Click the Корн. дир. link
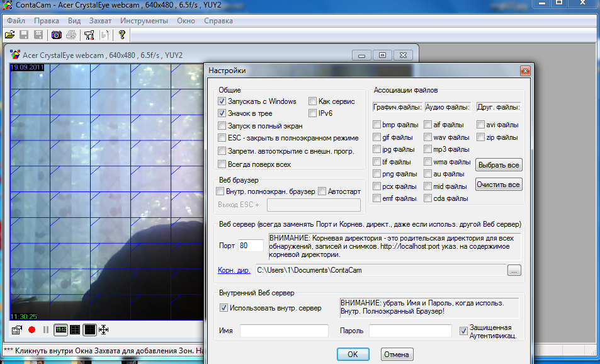Screen dimensions: 600x364 tap(234, 270)
